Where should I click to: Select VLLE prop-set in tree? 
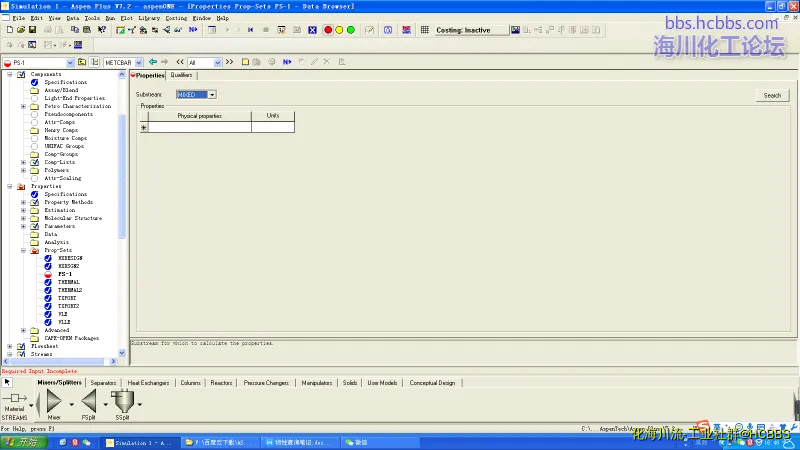click(x=64, y=322)
